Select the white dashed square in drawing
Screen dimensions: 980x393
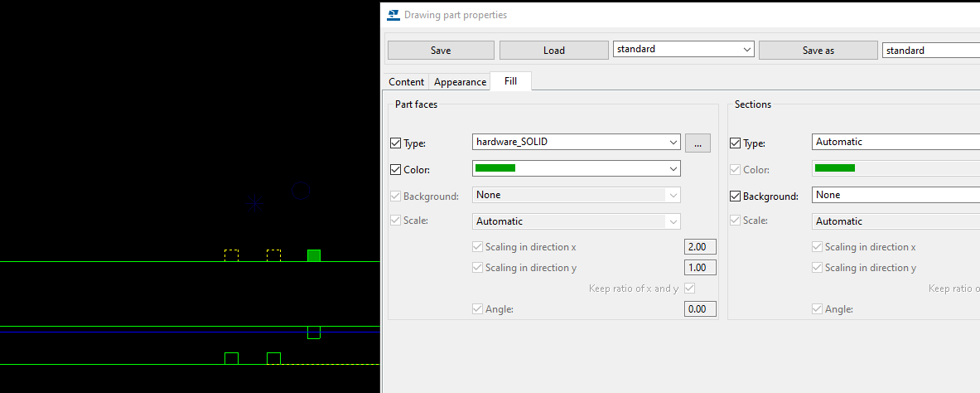(x=231, y=255)
